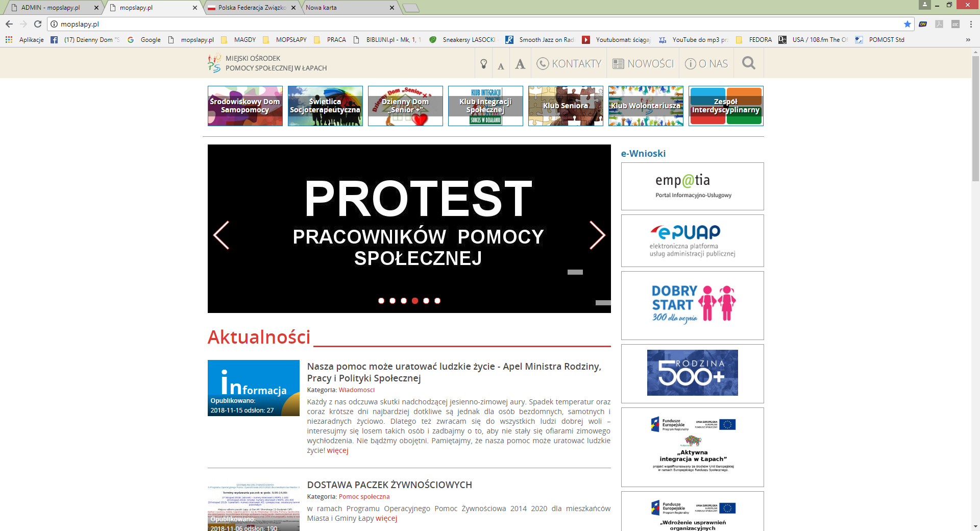Click the emp@tia portal banner
The width and height of the screenshot is (980, 531).
pos(692,186)
